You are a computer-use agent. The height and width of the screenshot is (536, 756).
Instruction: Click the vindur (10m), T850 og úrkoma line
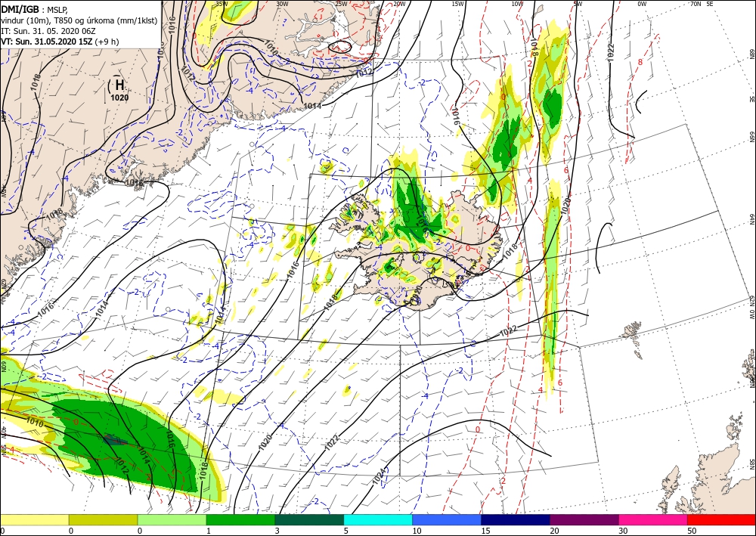tap(78, 20)
